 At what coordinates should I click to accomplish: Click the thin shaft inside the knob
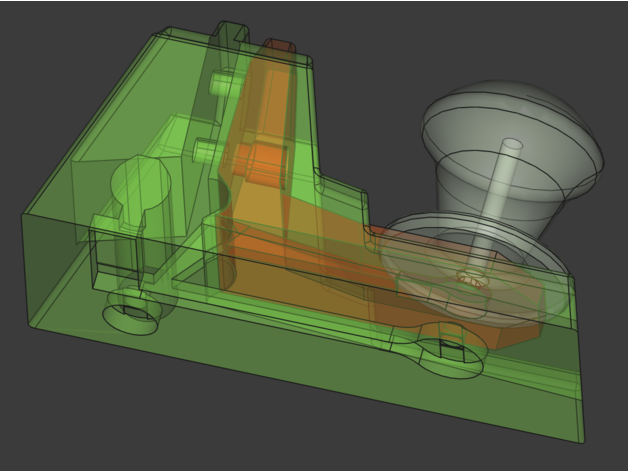point(495,204)
